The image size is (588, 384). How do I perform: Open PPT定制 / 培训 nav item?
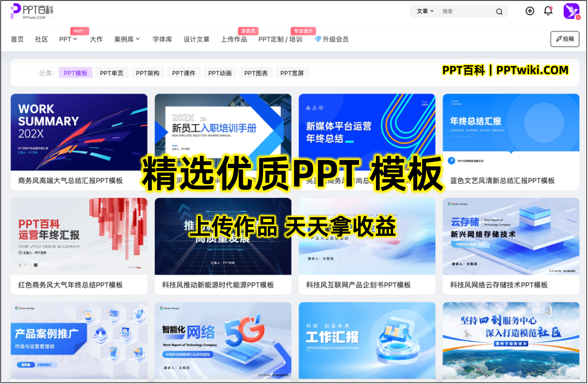pyautogui.click(x=281, y=39)
